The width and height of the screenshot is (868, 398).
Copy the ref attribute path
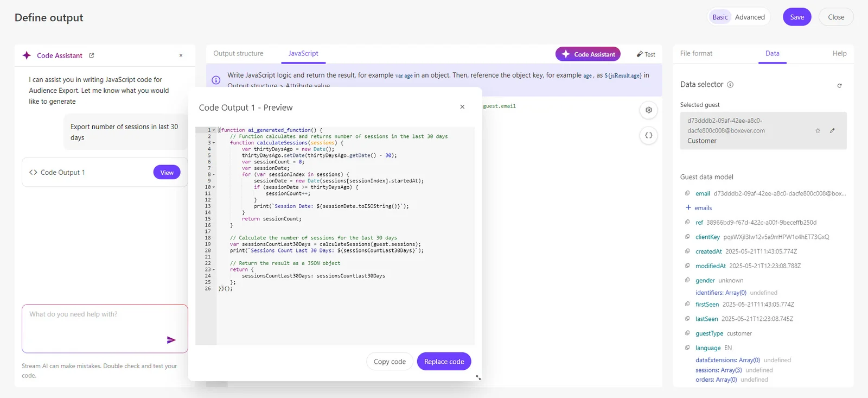coord(687,222)
